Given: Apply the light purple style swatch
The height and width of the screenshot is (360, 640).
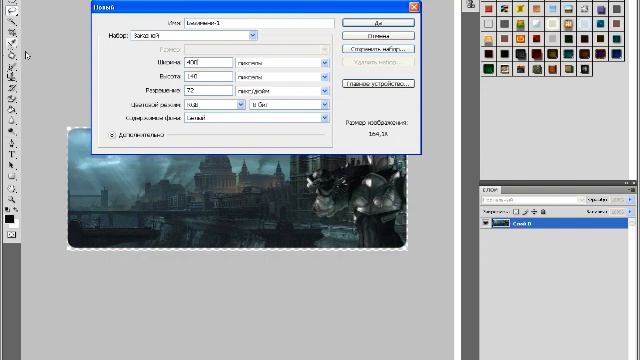Looking at the screenshot, I should (600, 9).
